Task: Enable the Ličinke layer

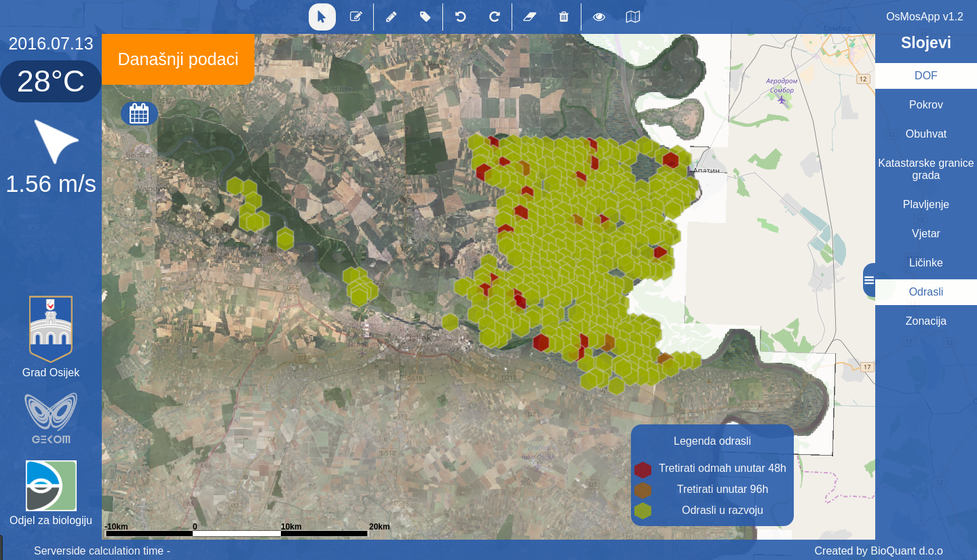Action: [x=925, y=263]
